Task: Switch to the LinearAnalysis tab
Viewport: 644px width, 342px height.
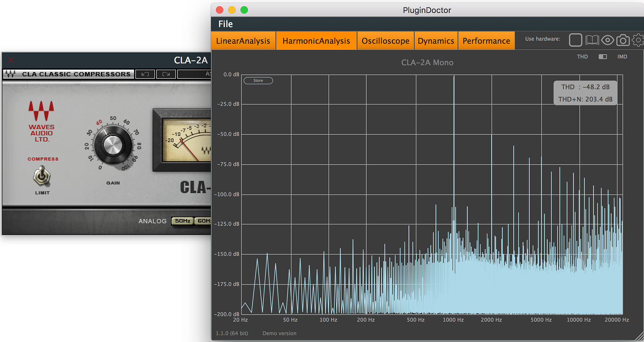Action: click(x=243, y=41)
